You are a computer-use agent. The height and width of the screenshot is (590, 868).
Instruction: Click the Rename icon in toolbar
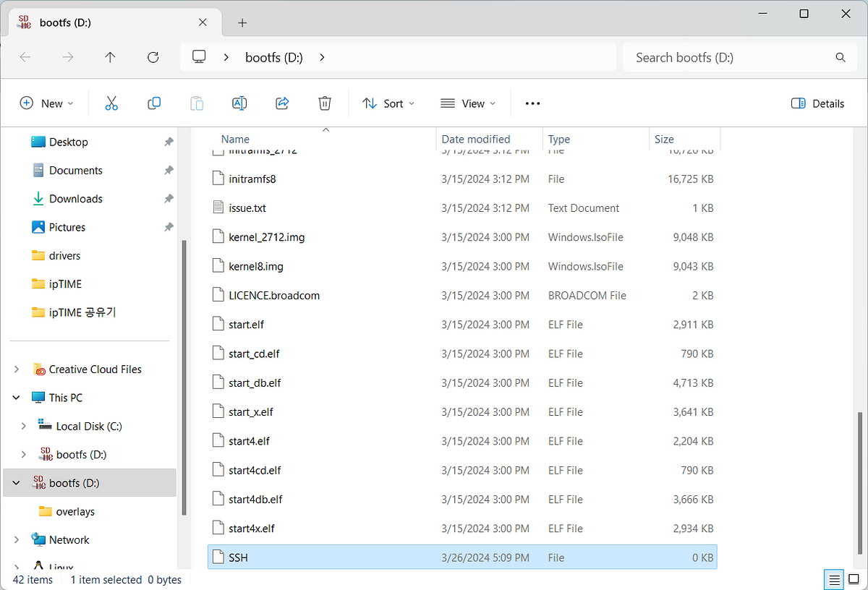[239, 103]
